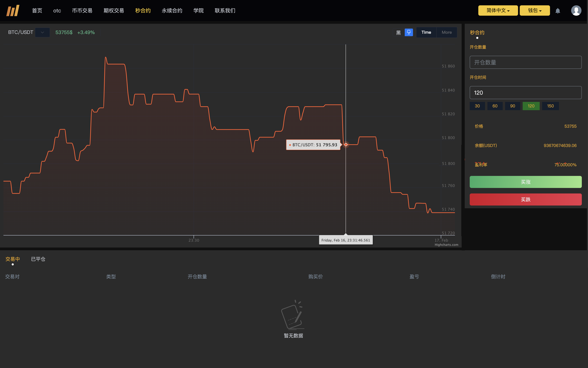Go to the 币币交易 navigation item

click(82, 10)
